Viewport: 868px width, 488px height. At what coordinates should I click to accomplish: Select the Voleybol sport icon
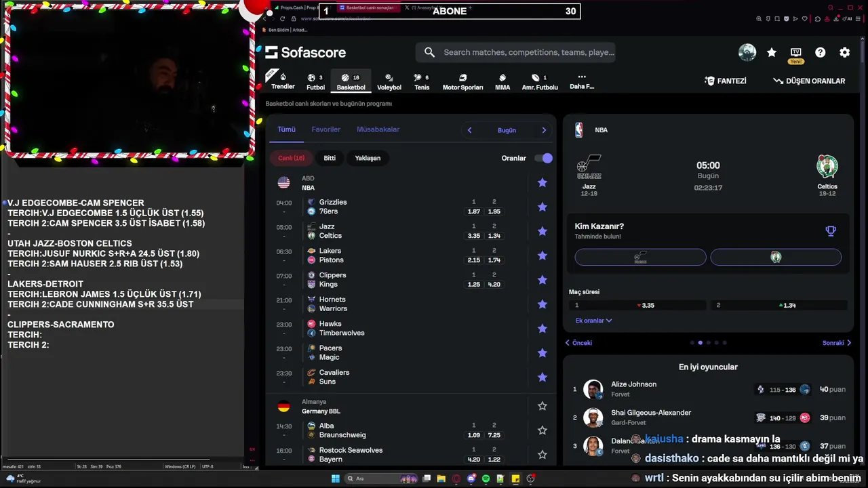[x=389, y=81]
